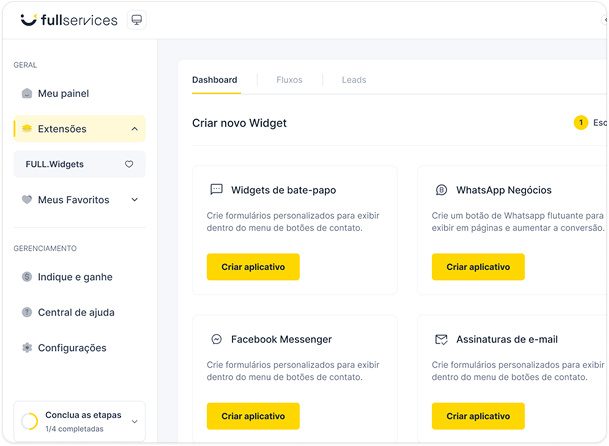Select the Dashboard tab
Screen dimensions: 609x446
click(x=215, y=80)
